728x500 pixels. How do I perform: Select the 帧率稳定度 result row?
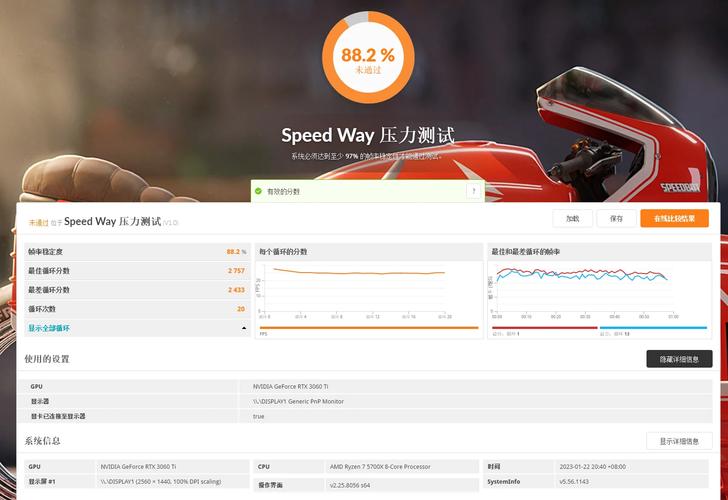pos(137,252)
